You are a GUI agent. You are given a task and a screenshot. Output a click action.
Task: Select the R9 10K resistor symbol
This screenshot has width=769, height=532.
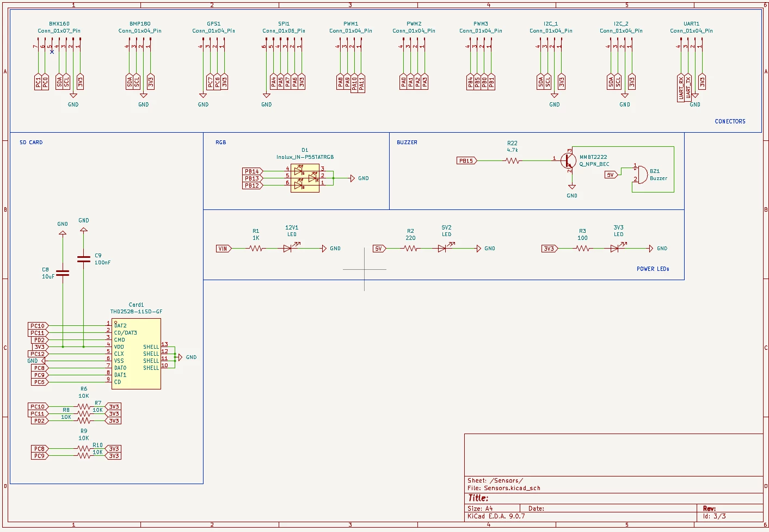tap(84, 449)
